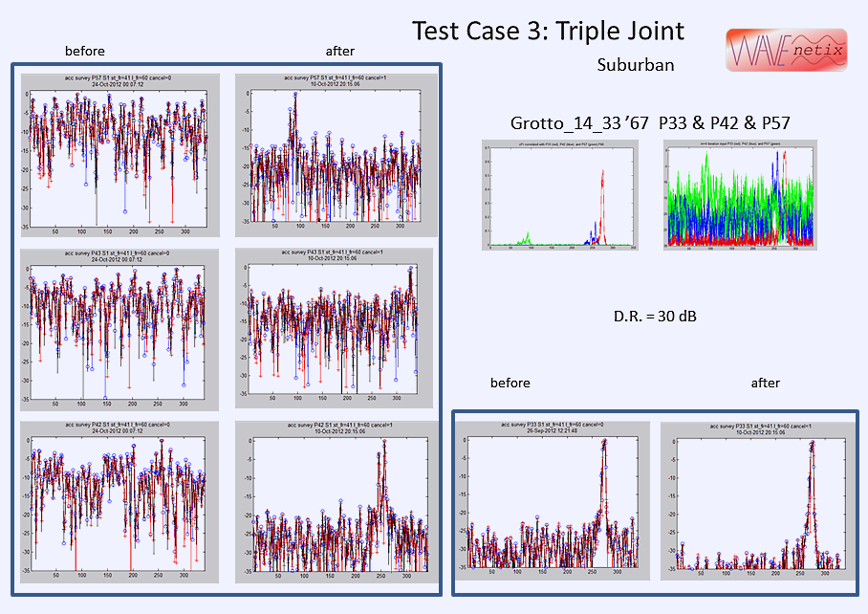Click the title 'Test Case 3: Triple Joint'
868x614 pixels.
(548, 31)
